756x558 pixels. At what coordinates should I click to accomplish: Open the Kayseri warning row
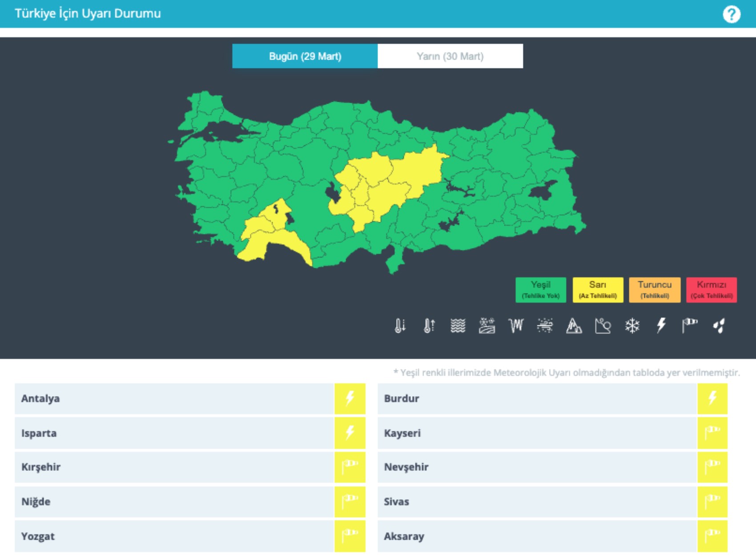click(x=536, y=433)
